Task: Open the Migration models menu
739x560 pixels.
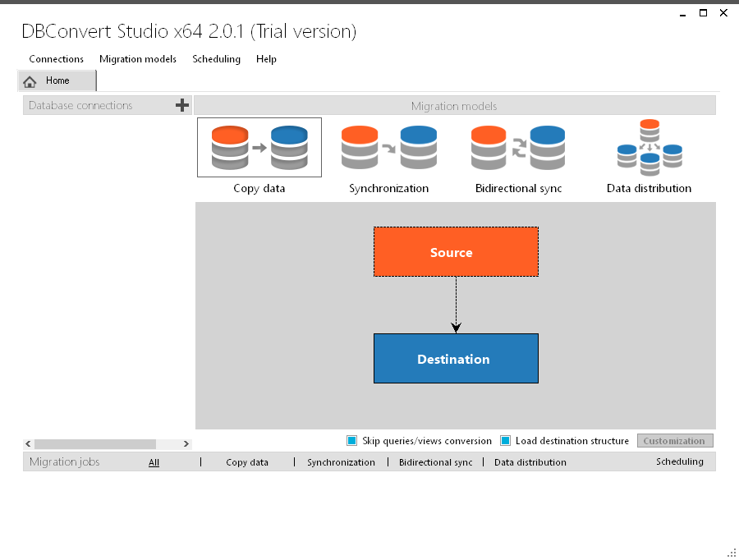Action: click(x=136, y=59)
